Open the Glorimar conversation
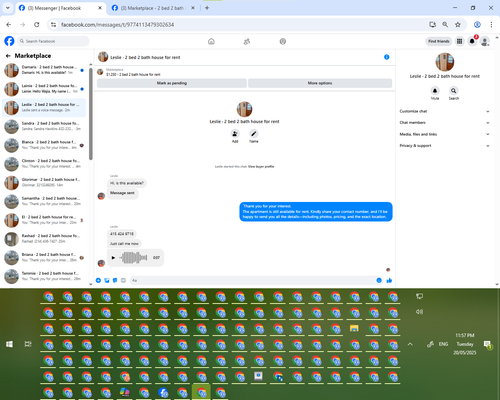The width and height of the screenshot is (500, 400). 44,182
